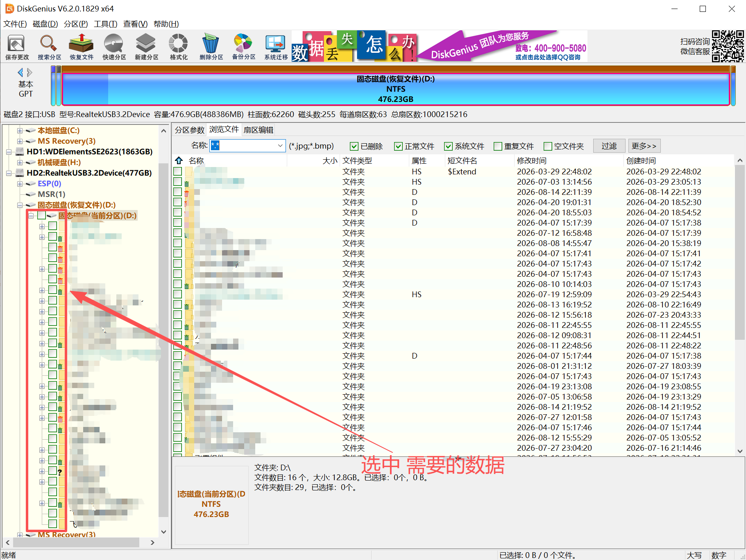Open the 工具(T) menu
This screenshot has height=560, width=746.
tap(106, 24)
